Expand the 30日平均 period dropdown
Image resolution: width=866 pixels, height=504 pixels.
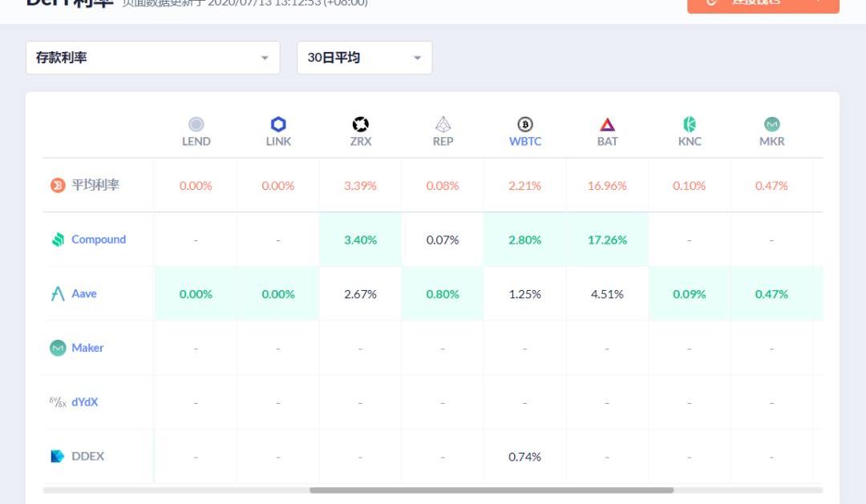click(364, 58)
